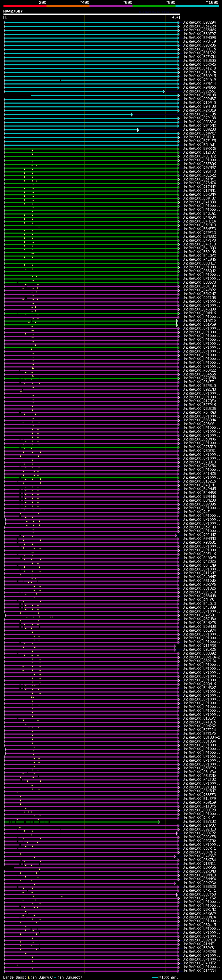This screenshot has height=980, width=222.
Task: Click the alignment arrow end for UniRef100_Q12GG4
Action: tap(178, 971)
